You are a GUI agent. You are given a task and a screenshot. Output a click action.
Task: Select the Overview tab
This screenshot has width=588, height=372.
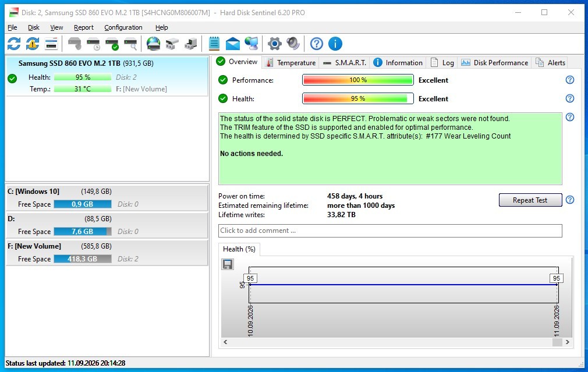pos(238,62)
